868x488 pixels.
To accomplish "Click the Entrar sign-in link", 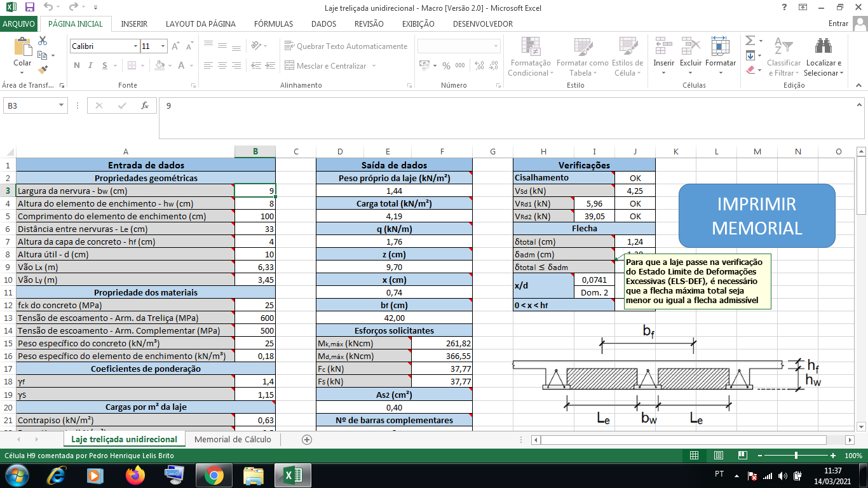I will tap(839, 24).
